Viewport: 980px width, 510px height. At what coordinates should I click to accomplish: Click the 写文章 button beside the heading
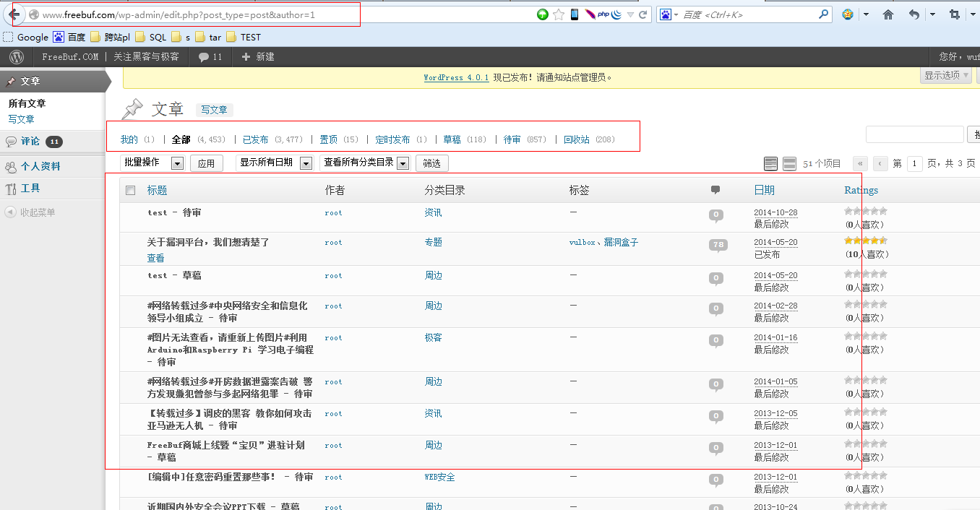pos(214,110)
